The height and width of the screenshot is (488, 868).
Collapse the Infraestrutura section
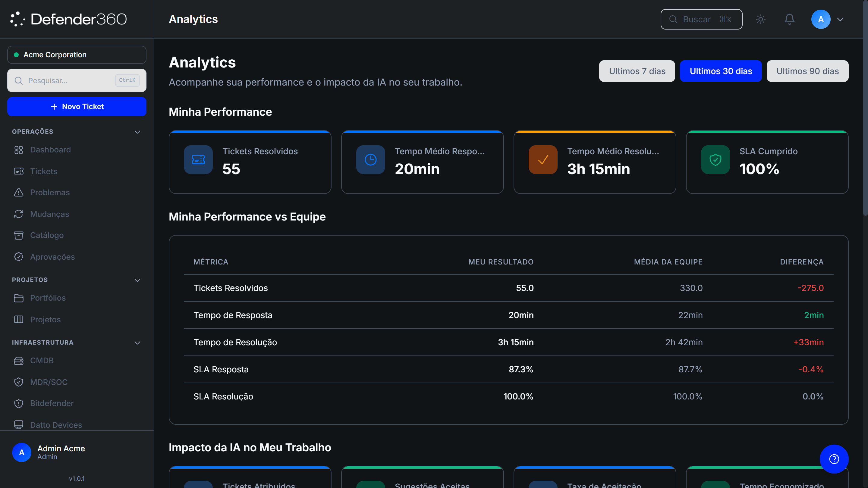(137, 343)
